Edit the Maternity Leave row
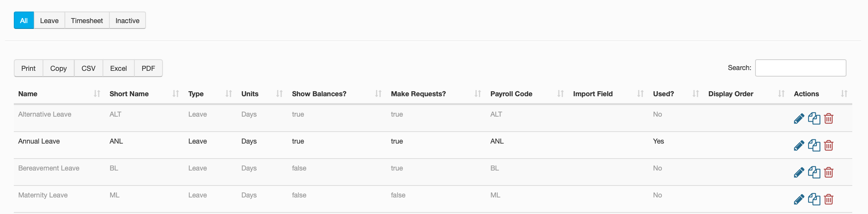868x214 pixels. (799, 199)
